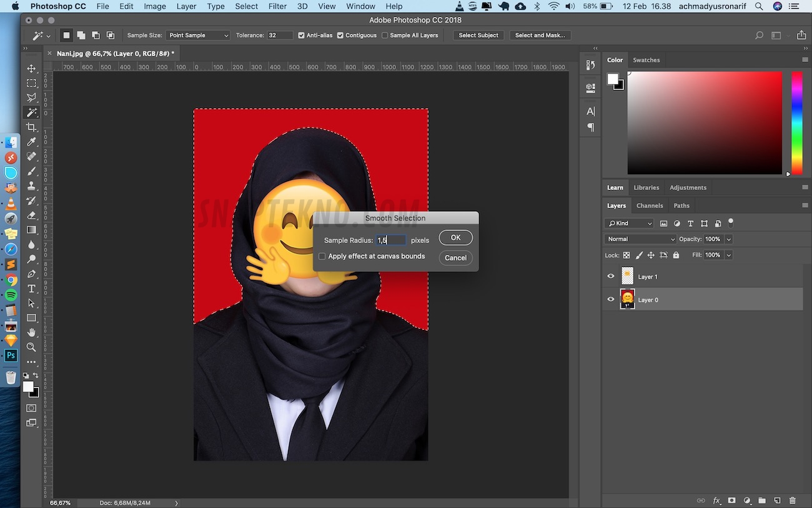Image resolution: width=812 pixels, height=508 pixels.
Task: Open the Normal blend mode dropdown
Action: [x=641, y=239]
